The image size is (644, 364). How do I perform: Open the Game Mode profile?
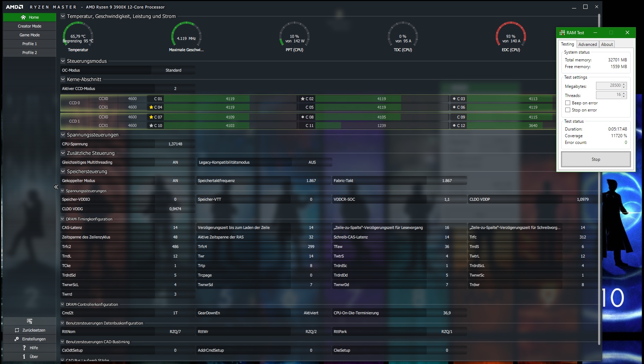click(x=30, y=35)
